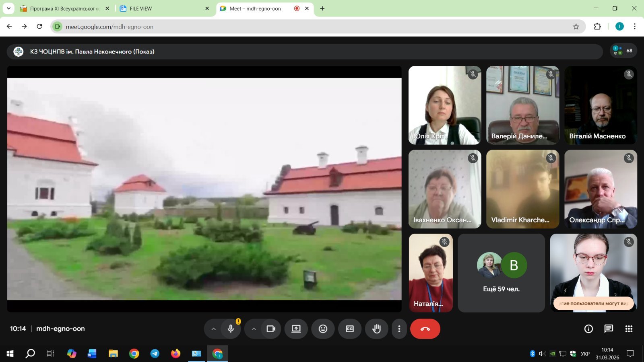Bookmark this page with star icon
The height and width of the screenshot is (362, 644).
576,27
